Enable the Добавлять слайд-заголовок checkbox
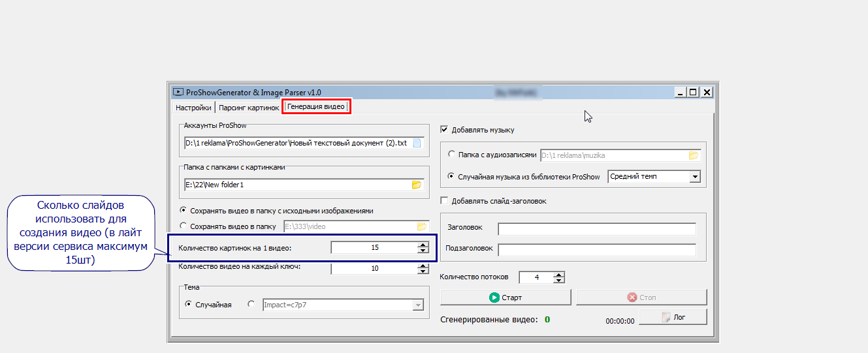Viewport: 868px width, 353px height. [x=445, y=201]
